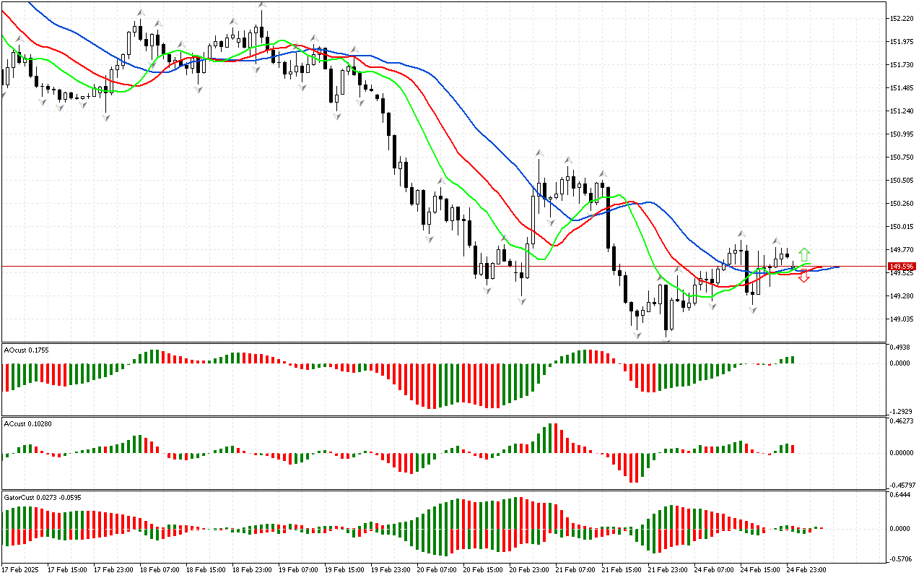924x578 pixels.
Task: Click the -0.5706 value on the Gator scale
Action: (899, 558)
